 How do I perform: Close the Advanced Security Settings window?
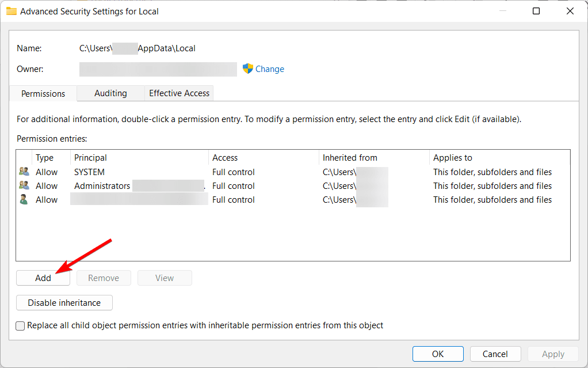tap(570, 11)
